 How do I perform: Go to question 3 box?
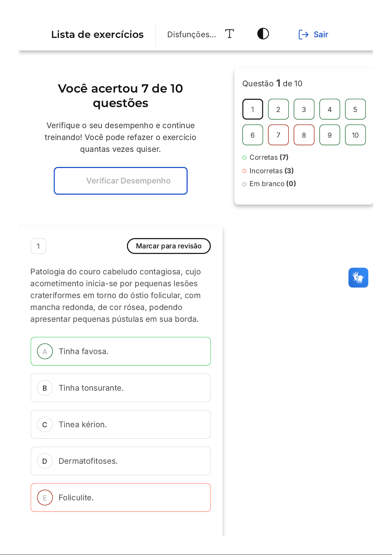tap(304, 109)
